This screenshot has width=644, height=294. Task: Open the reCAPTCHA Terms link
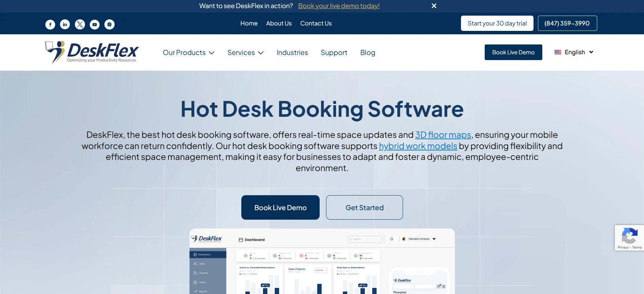(637, 247)
